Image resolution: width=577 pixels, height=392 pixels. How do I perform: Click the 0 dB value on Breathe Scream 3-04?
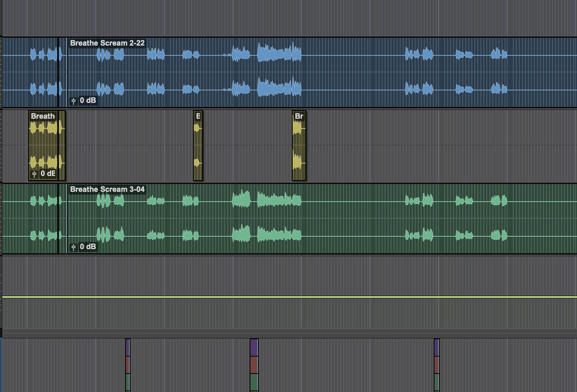(x=88, y=247)
